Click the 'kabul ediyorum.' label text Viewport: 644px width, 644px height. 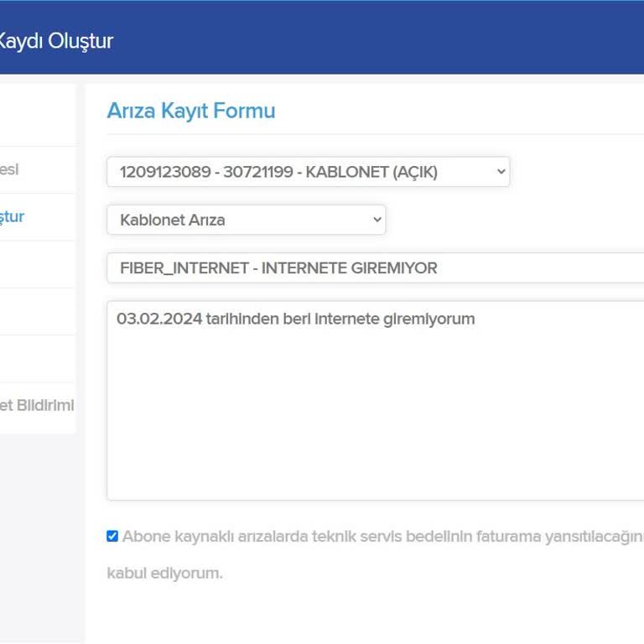click(x=164, y=574)
